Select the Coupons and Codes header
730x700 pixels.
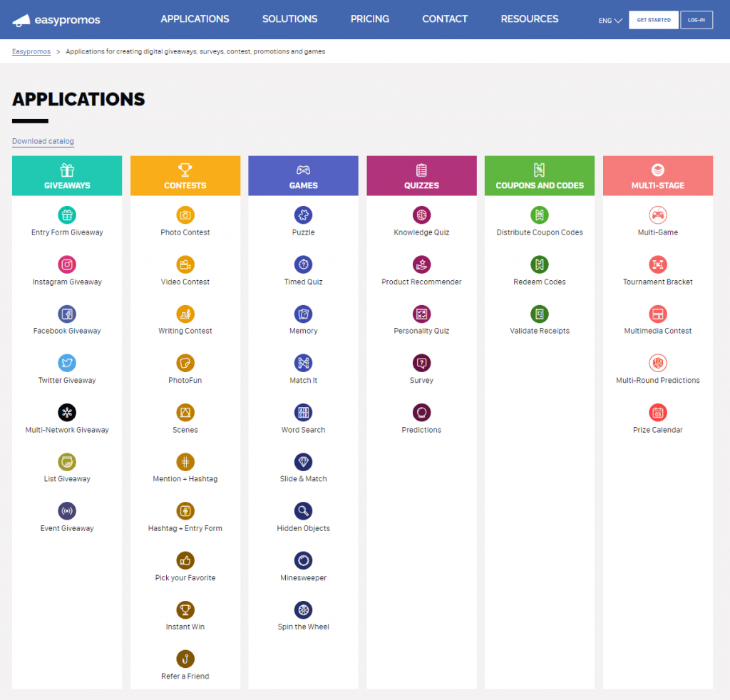[540, 175]
